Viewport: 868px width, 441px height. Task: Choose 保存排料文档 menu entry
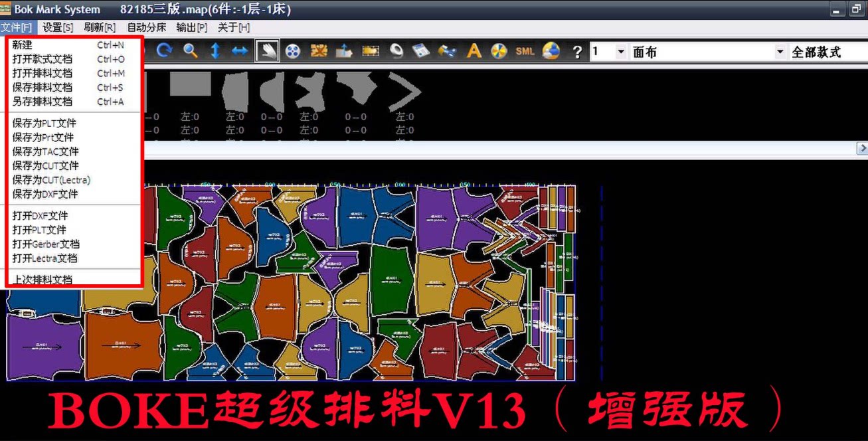tap(74, 88)
